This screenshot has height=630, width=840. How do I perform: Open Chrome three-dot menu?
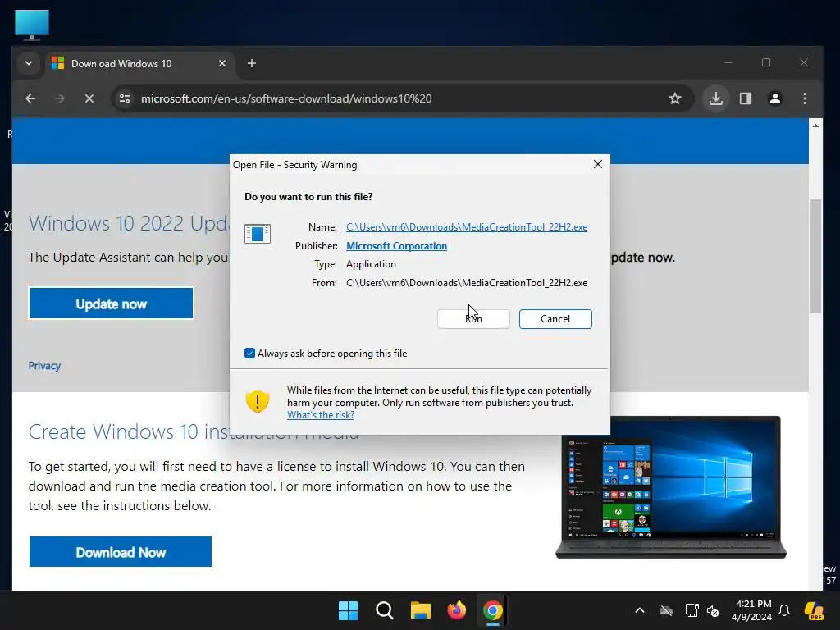(804, 98)
